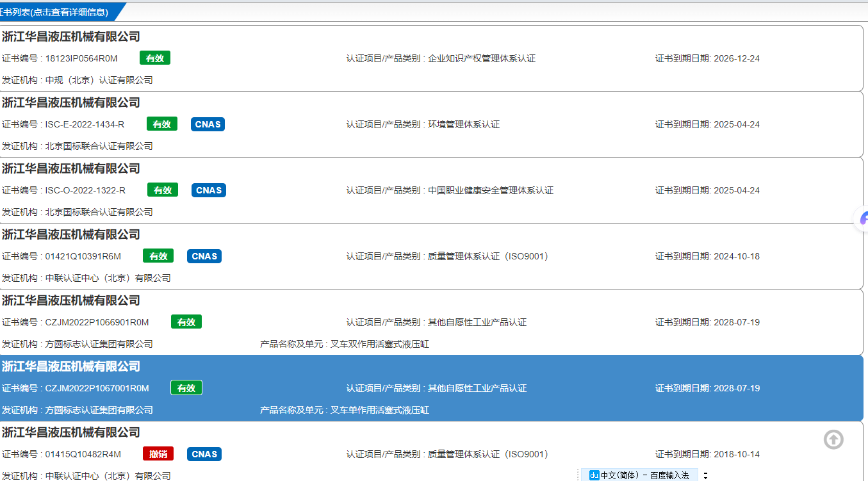Click 有效 badge for 01421Q10391R6M
This screenshot has height=481, width=868.
coord(158,256)
